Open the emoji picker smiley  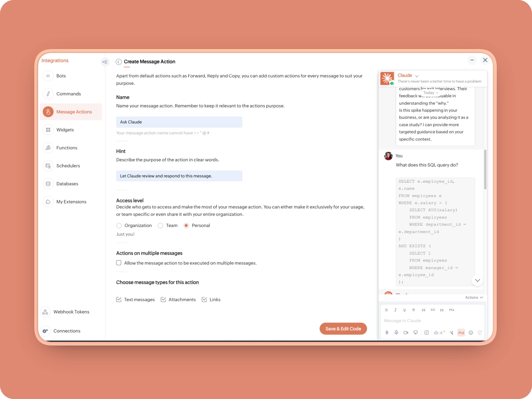[471, 333]
